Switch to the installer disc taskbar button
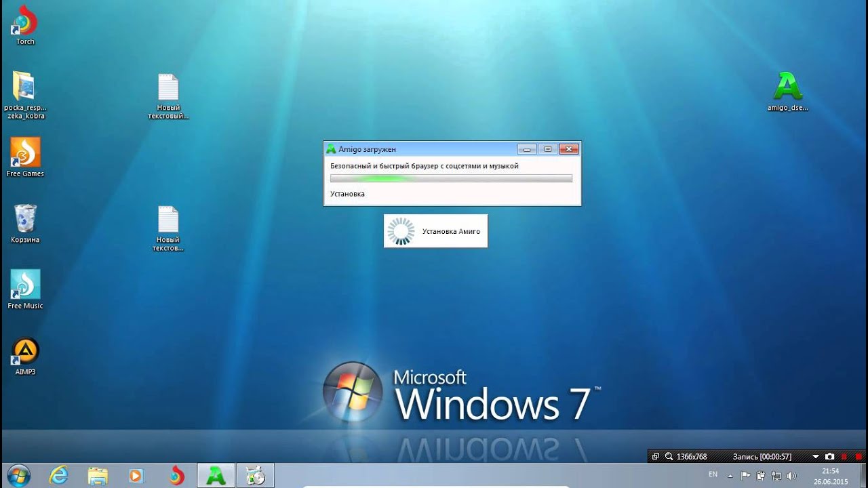 click(256, 476)
